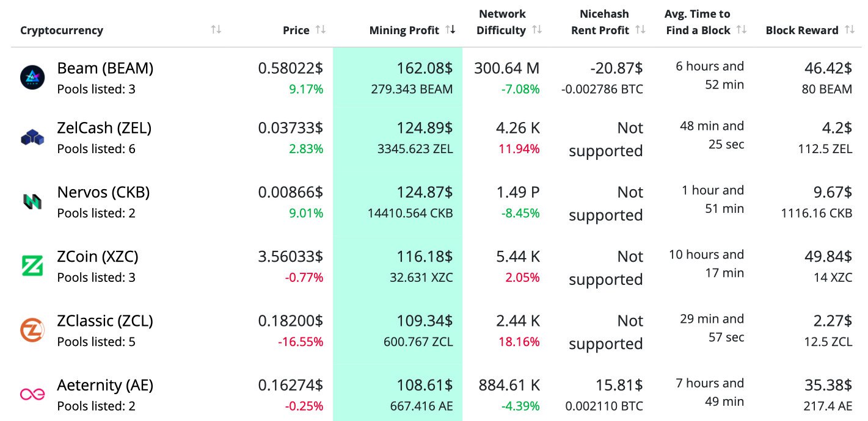Sort table by Price arrows
Image resolution: width=868 pixels, height=421 pixels.
[321, 30]
